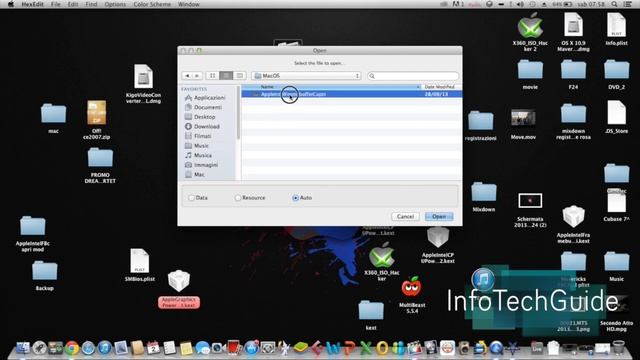This screenshot has width=640, height=360.
Task: Open the Color Scheme menu
Action: pyautogui.click(x=152, y=4)
